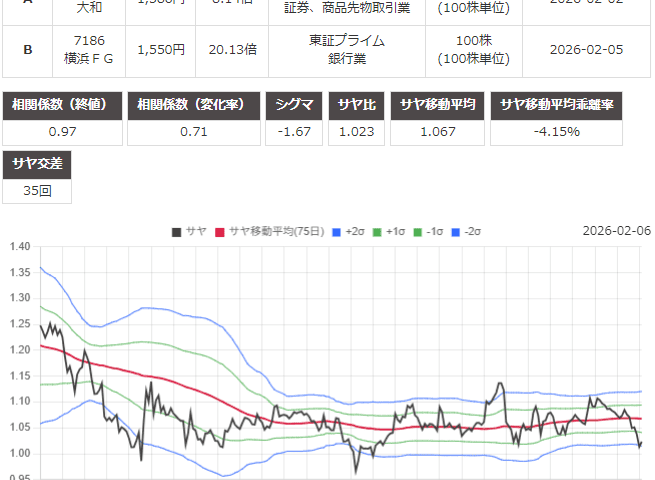655x480 pixels.
Task: Toggle the +1σ legend swatch
Action: tap(377, 232)
